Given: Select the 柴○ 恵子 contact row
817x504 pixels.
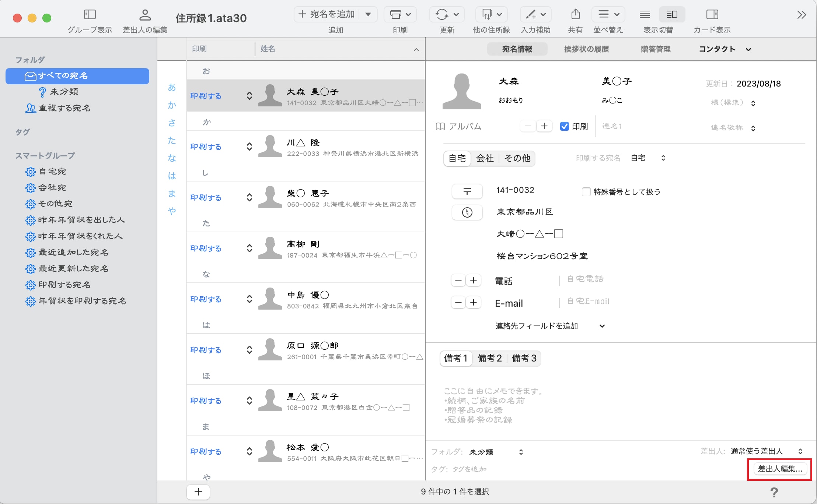Looking at the screenshot, I should coord(306,198).
